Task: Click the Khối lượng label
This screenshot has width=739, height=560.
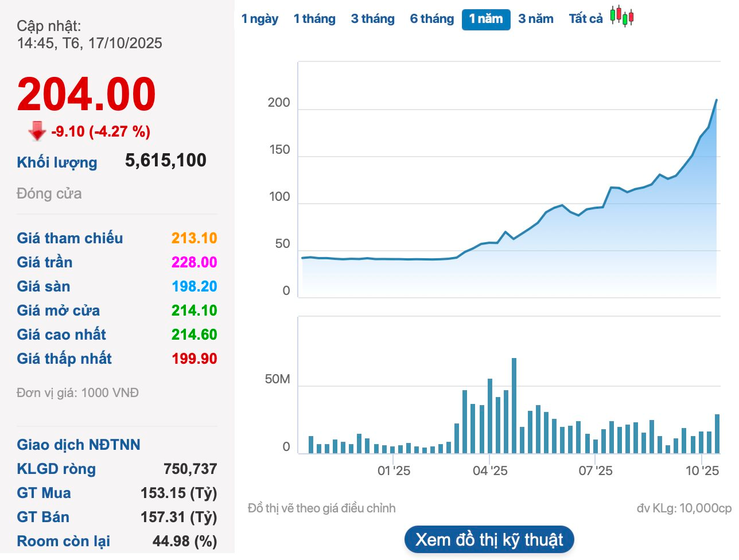Action: pos(57,162)
